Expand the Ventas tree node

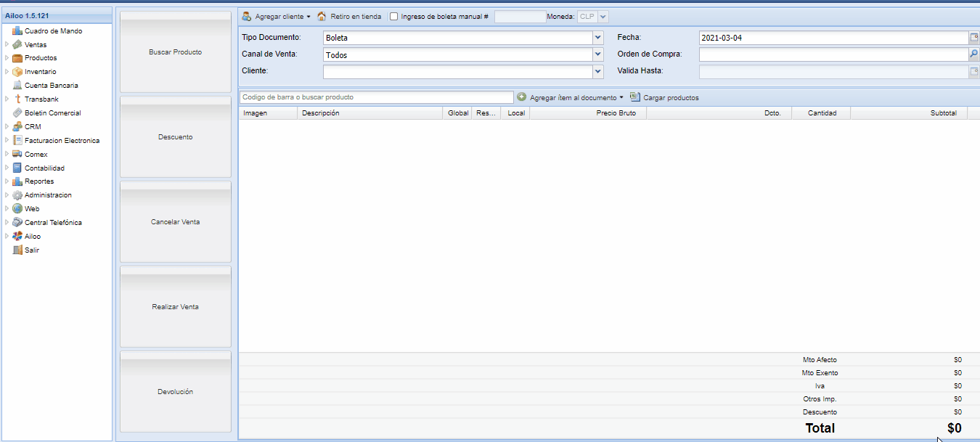(x=7, y=44)
